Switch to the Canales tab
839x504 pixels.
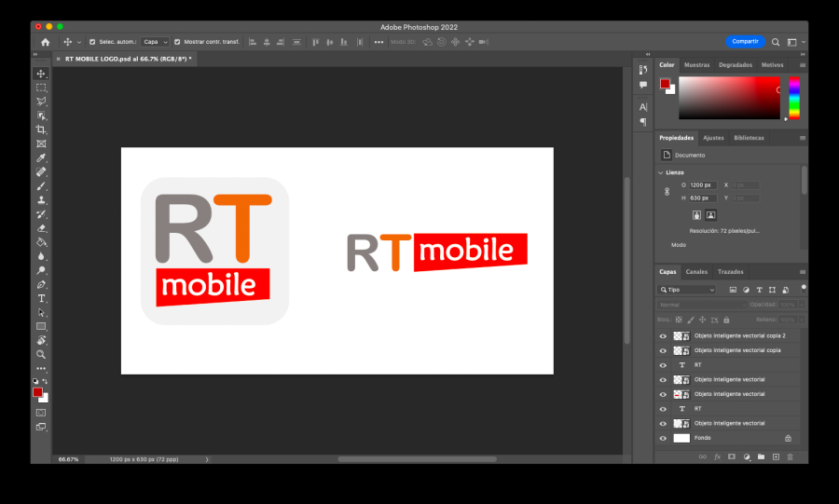(696, 272)
